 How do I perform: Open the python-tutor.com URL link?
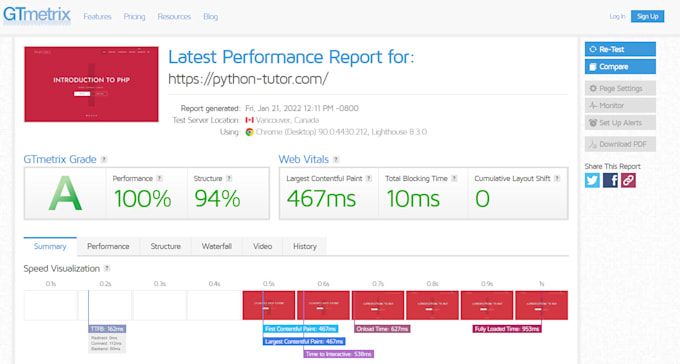[248, 79]
